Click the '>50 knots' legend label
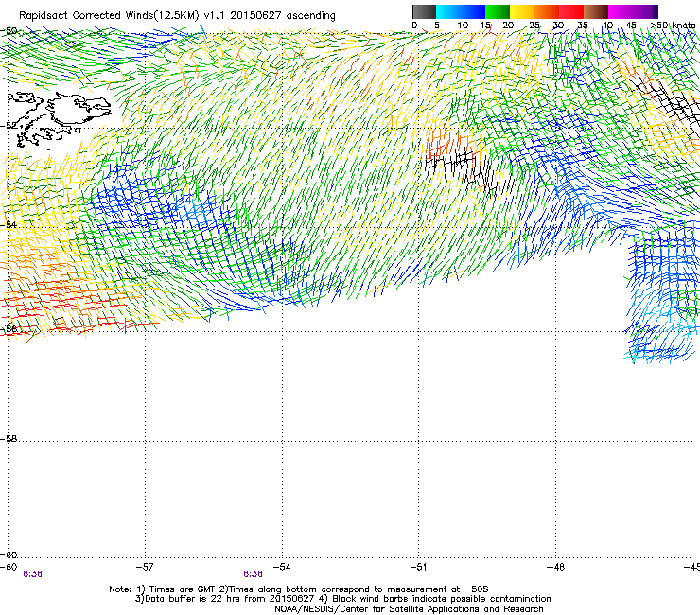The height and width of the screenshot is (615, 700). coord(673,26)
